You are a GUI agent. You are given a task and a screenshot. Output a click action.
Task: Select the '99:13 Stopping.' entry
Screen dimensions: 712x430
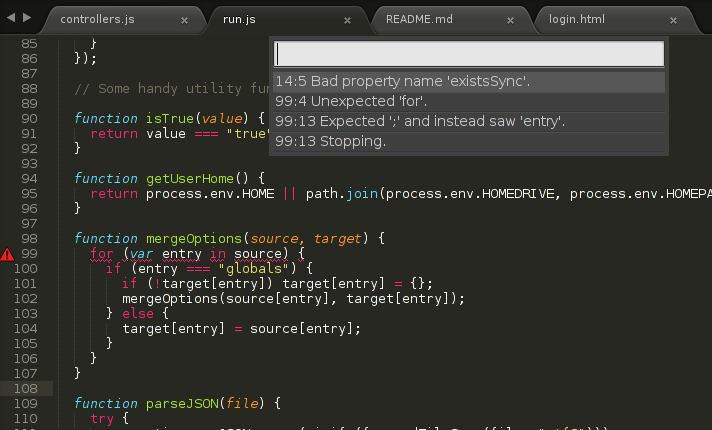click(469, 141)
